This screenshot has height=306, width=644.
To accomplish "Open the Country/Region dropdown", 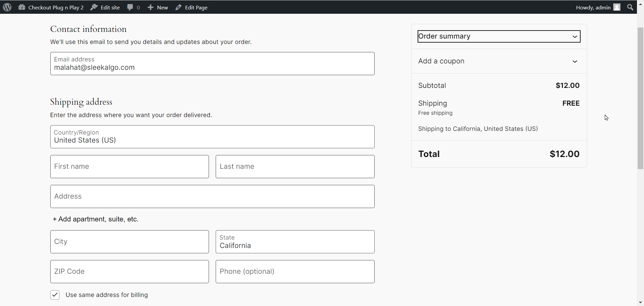I will [x=212, y=137].
